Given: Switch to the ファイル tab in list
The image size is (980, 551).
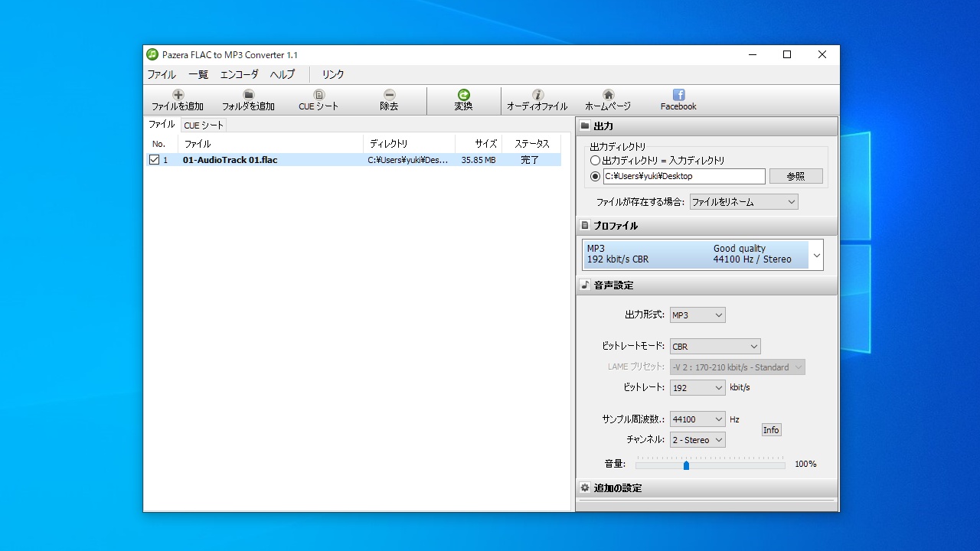Looking at the screenshot, I should [162, 125].
